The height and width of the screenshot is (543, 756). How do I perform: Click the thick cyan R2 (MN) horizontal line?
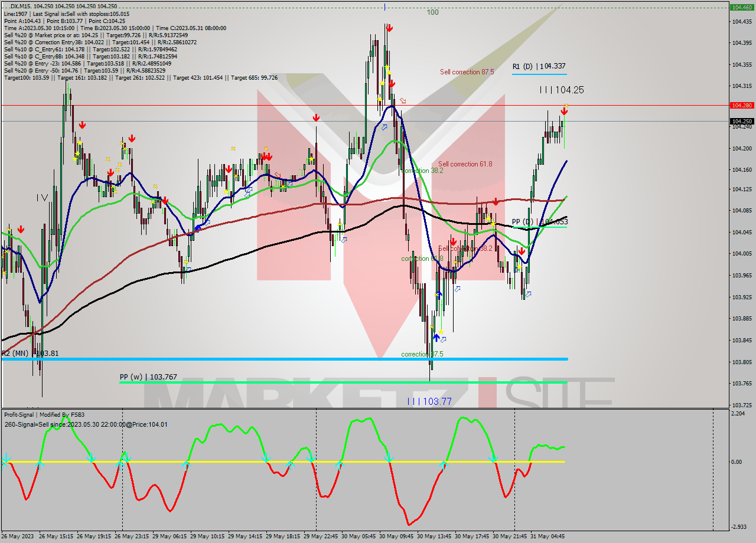pos(284,359)
